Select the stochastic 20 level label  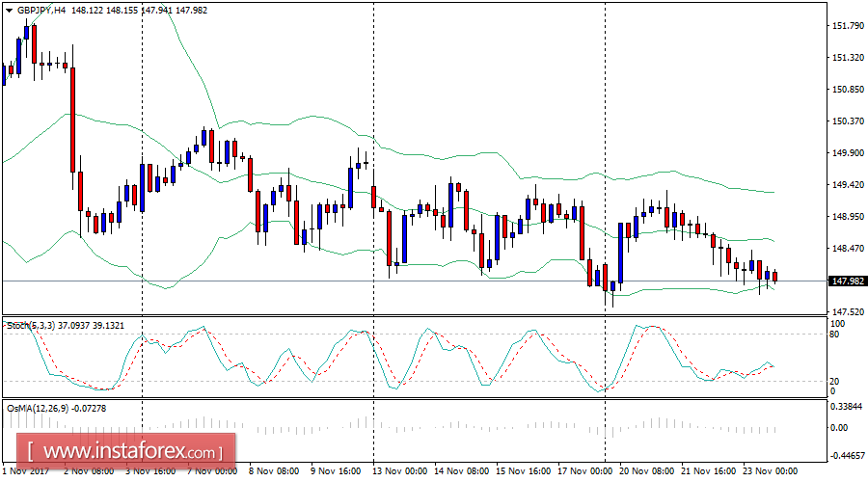835,382
